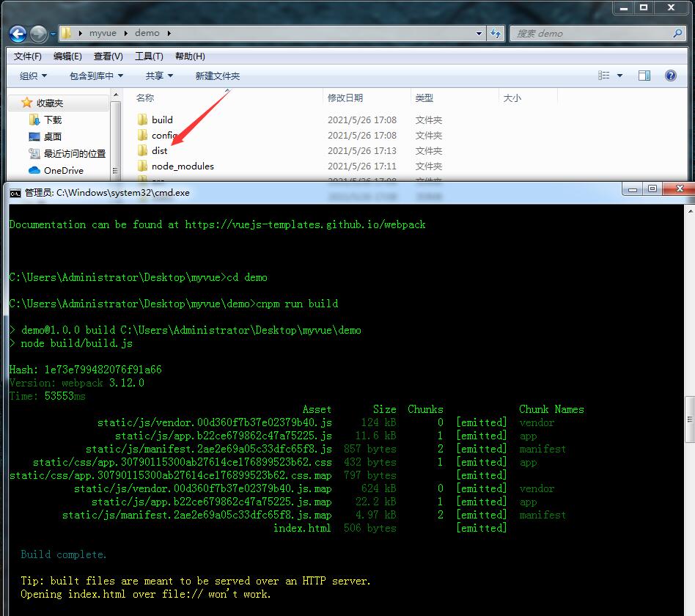
Task: Expand the arrow before myvue breadcrumb
Action: tap(80, 33)
